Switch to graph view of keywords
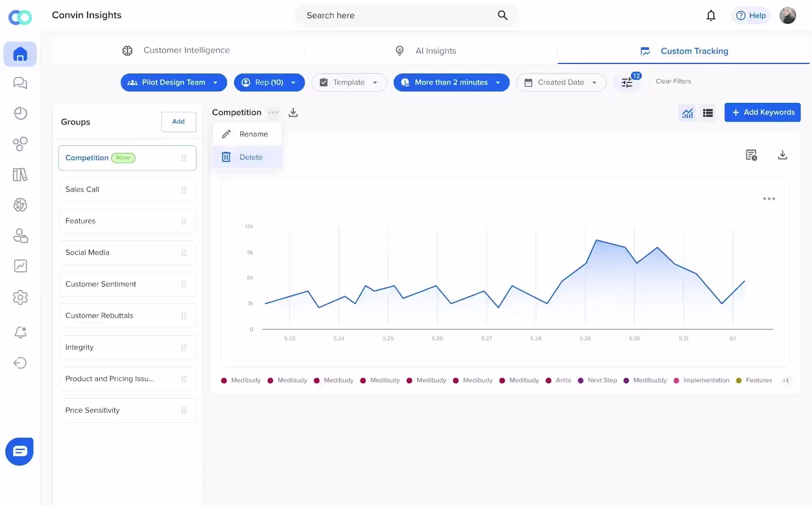Viewport: 812px width, 505px height. (687, 113)
